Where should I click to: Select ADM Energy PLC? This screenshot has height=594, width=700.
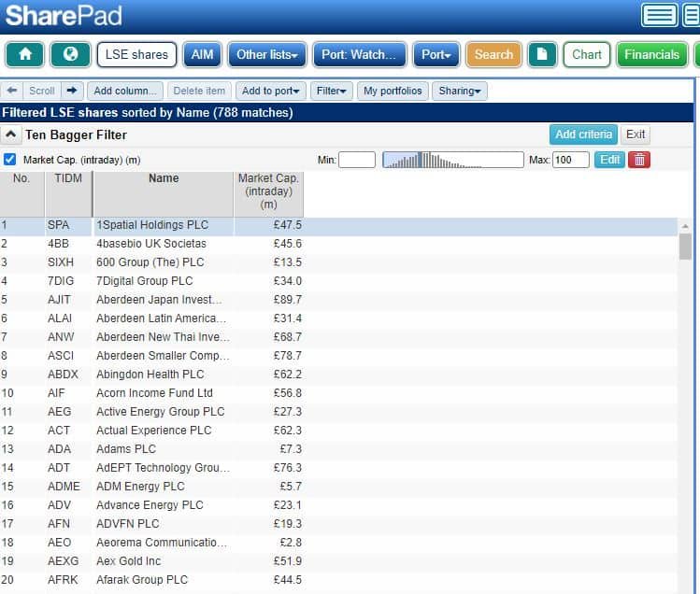click(x=140, y=487)
